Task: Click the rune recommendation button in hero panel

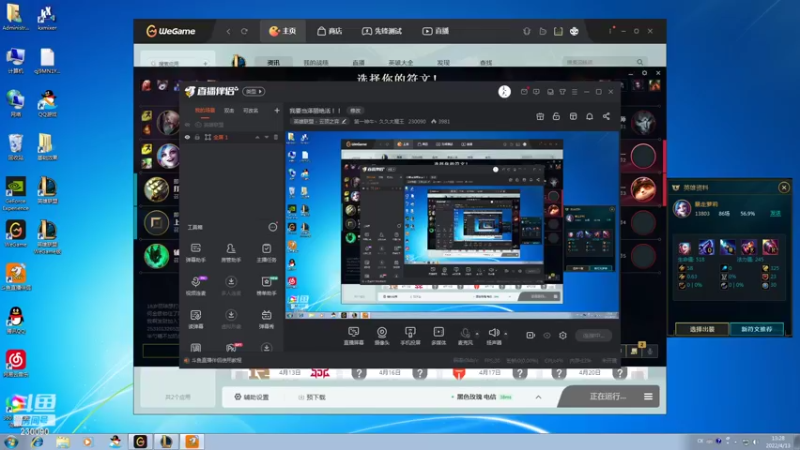Action: pos(757,329)
